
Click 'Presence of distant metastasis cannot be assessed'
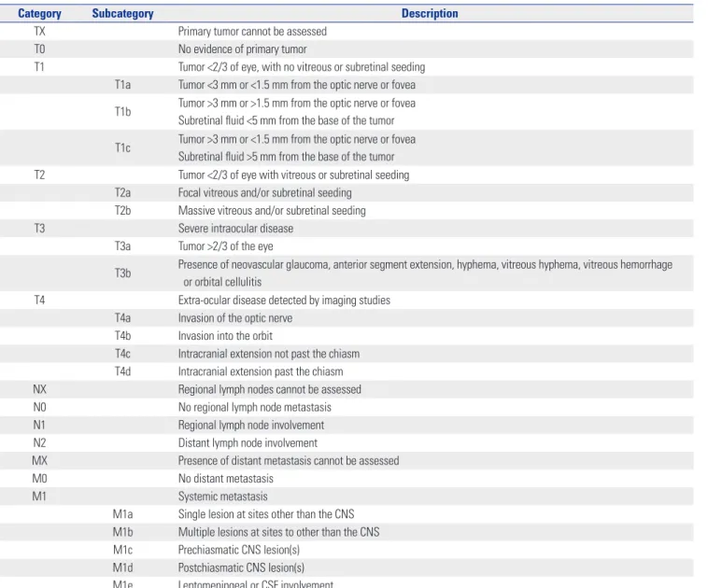coord(289,460)
